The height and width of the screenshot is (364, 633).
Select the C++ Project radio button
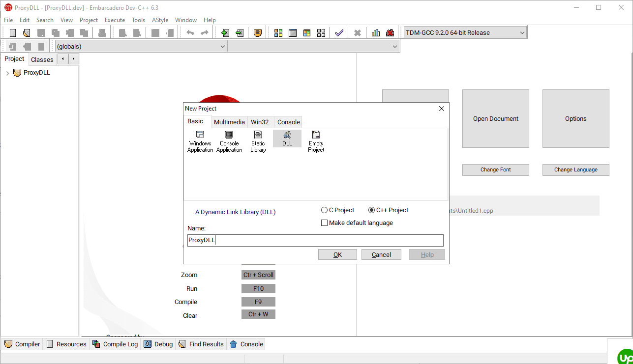389,210
